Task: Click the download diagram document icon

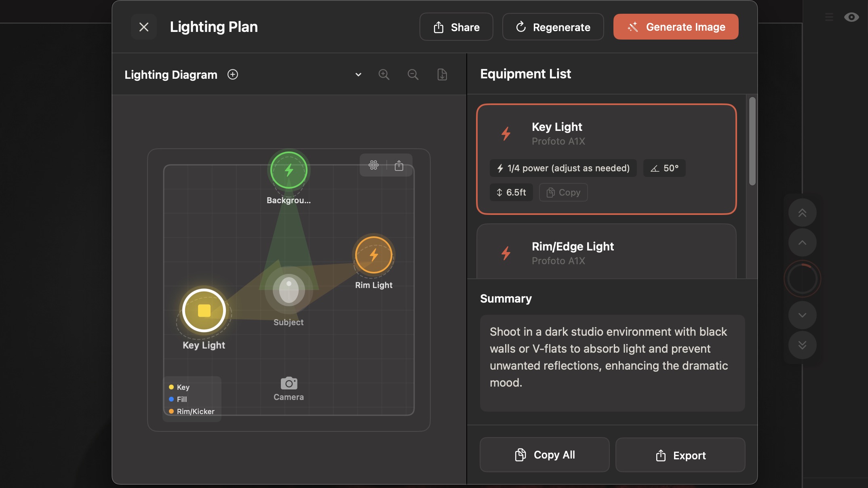Action: click(x=442, y=75)
